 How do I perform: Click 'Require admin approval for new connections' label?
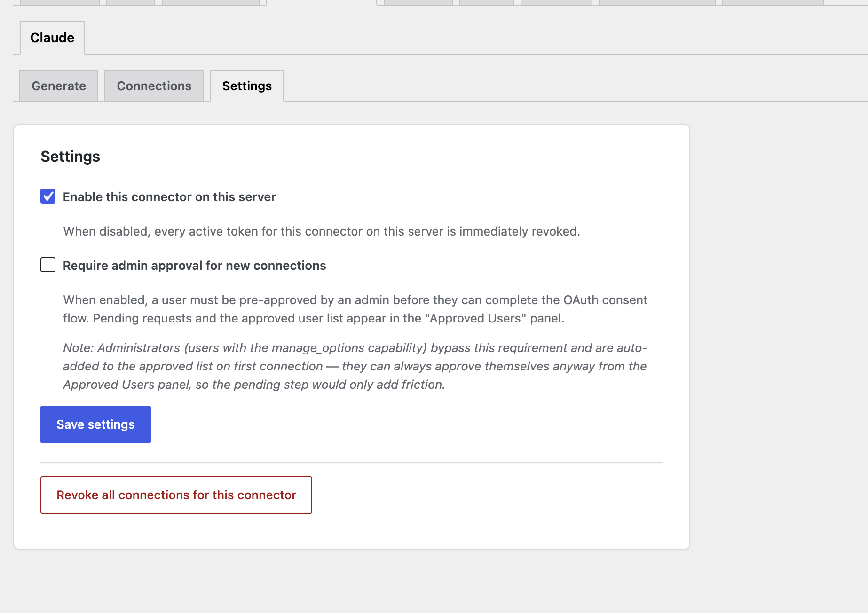coord(194,266)
